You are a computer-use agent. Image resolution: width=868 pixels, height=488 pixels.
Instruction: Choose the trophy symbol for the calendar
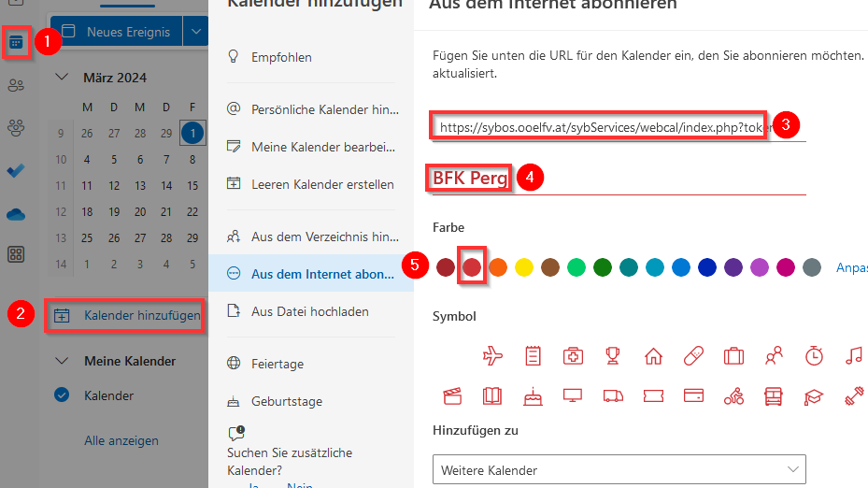[613, 356]
